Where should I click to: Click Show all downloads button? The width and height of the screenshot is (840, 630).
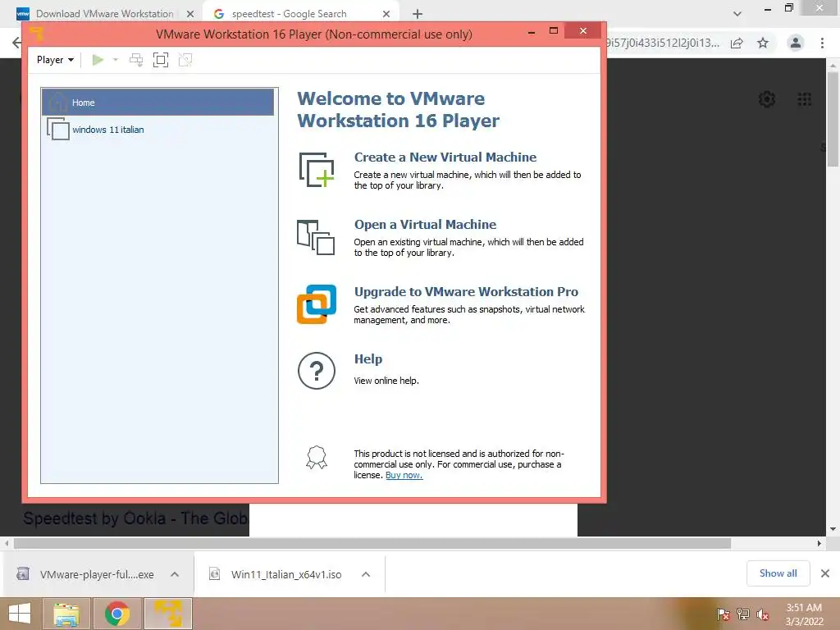click(x=778, y=573)
